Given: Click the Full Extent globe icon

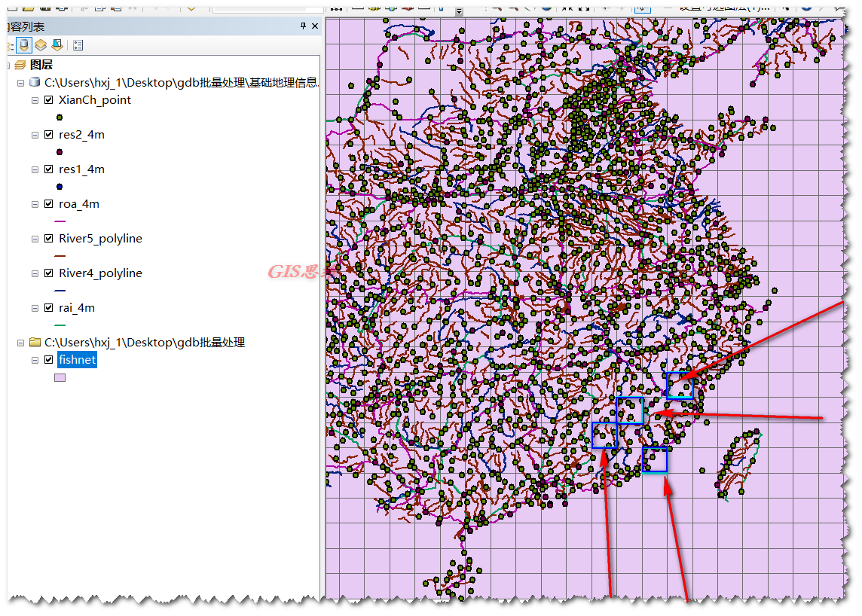Looking at the screenshot, I should tap(546, 6).
